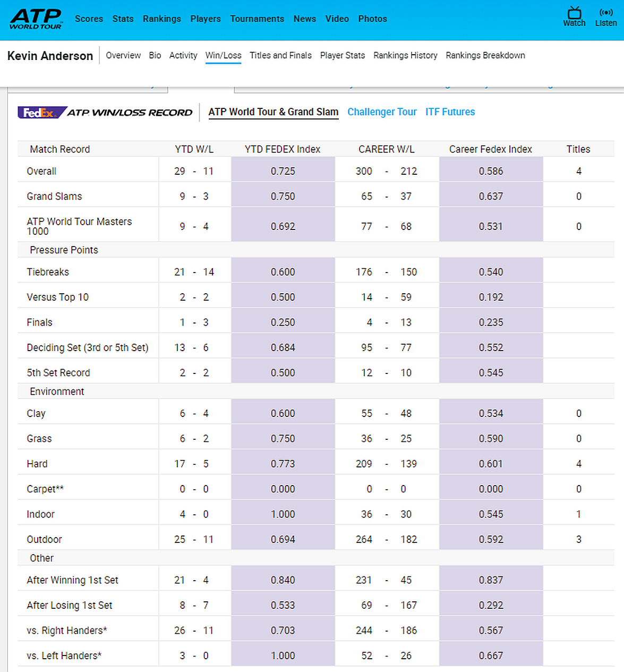This screenshot has width=624, height=672.
Task: Click the Grand Slams career index 0.637
Action: [491, 196]
